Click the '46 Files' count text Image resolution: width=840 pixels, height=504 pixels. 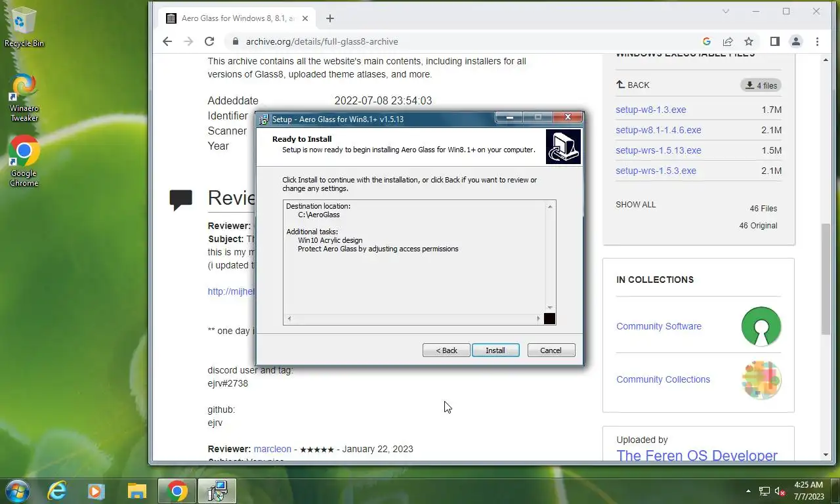tap(763, 209)
